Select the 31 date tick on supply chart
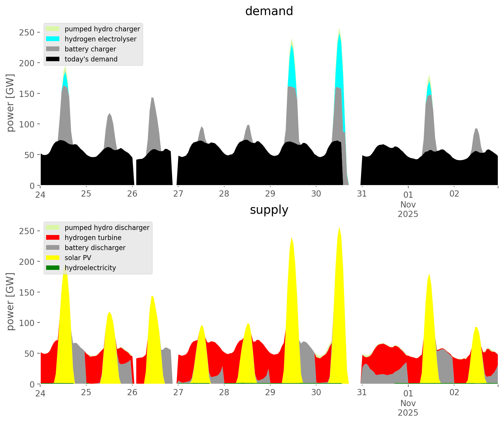This screenshot has height=423, width=504. [362, 393]
